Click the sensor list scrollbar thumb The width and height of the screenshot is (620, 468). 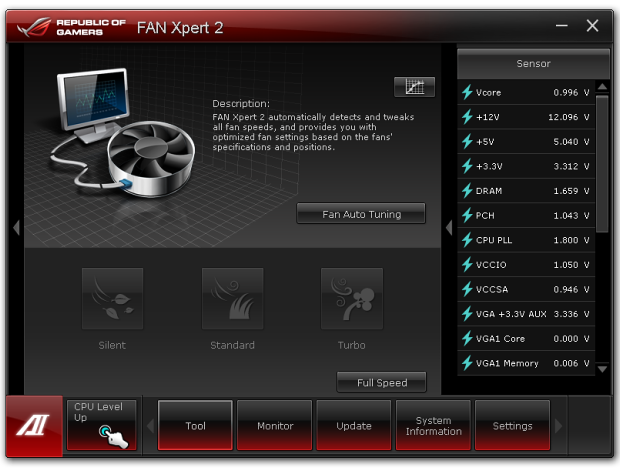[602, 164]
